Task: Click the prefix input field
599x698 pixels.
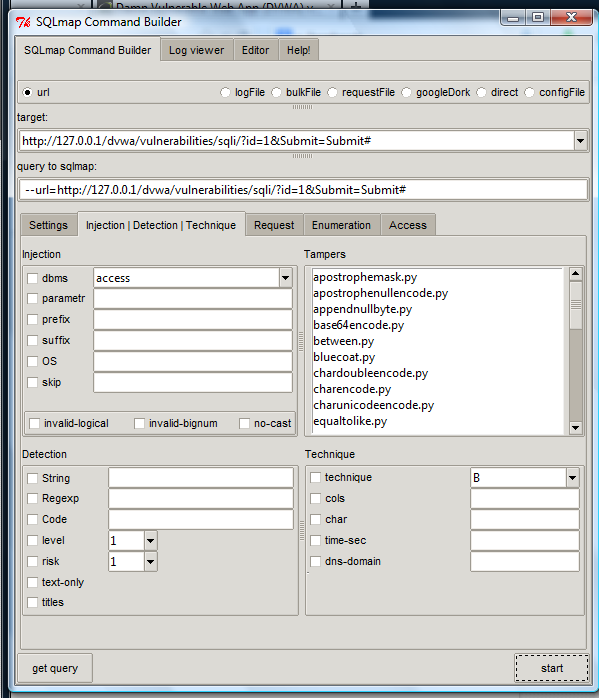Action: pyautogui.click(x=193, y=320)
